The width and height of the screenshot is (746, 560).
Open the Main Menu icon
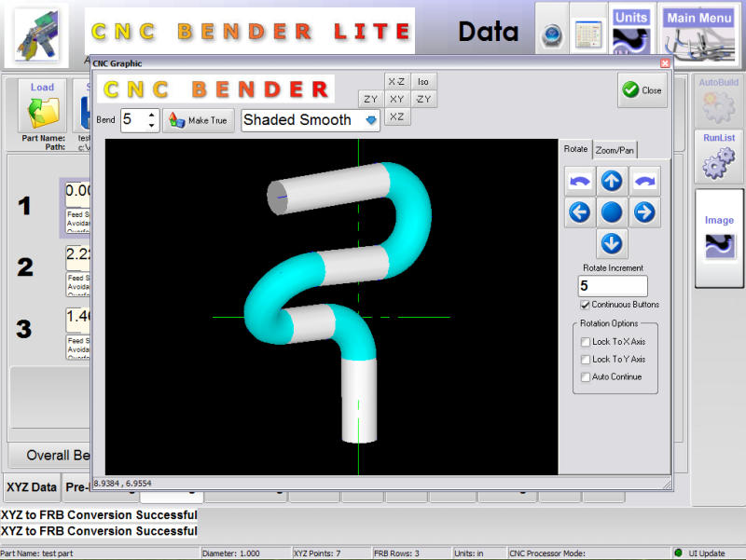click(x=699, y=34)
